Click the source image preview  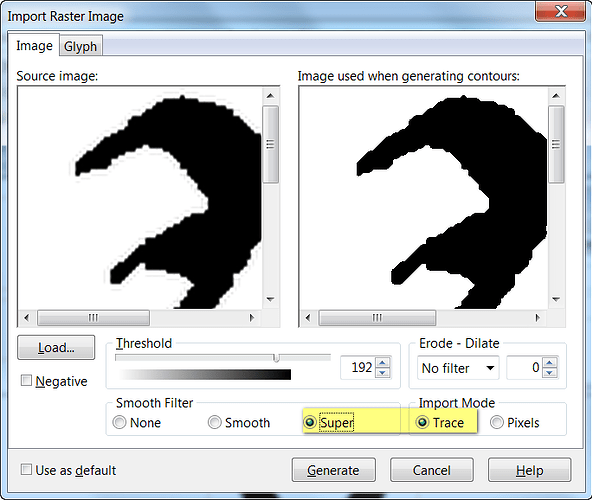pyautogui.click(x=140, y=198)
